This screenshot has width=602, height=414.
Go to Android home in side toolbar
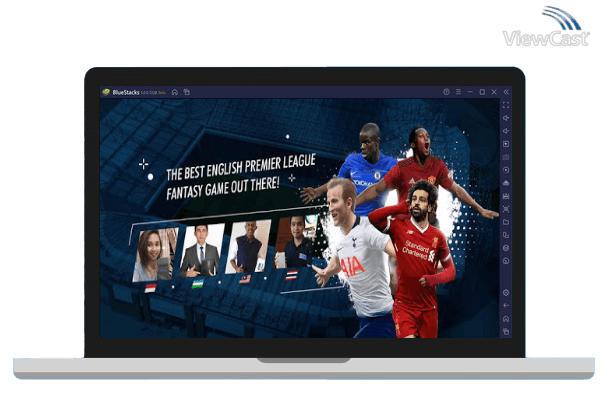[506, 319]
